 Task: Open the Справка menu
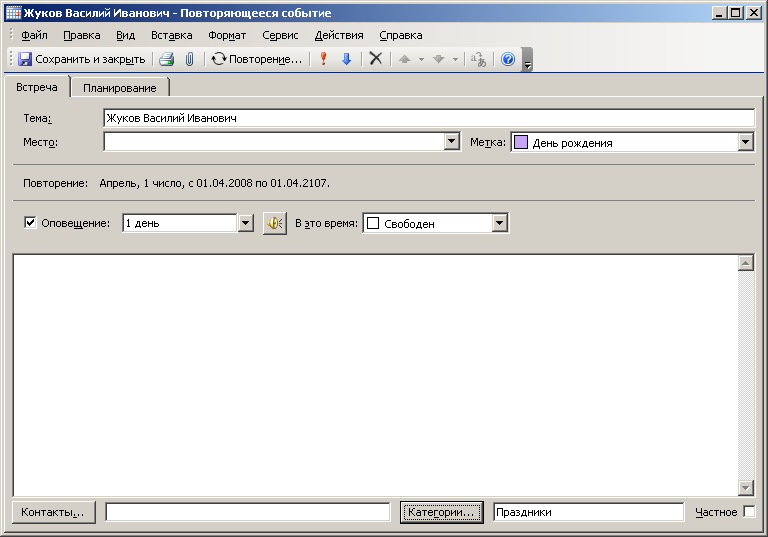tap(401, 35)
